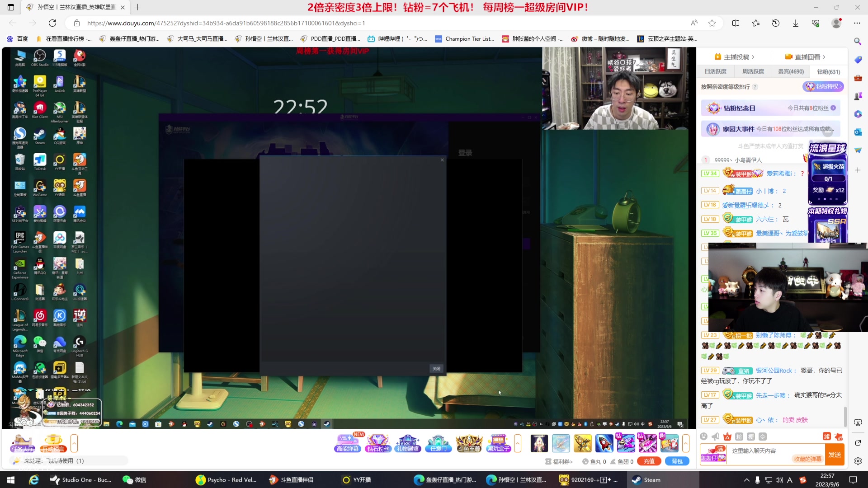Expand the gift list arrow
This screenshot has width=868, height=488.
(686, 443)
